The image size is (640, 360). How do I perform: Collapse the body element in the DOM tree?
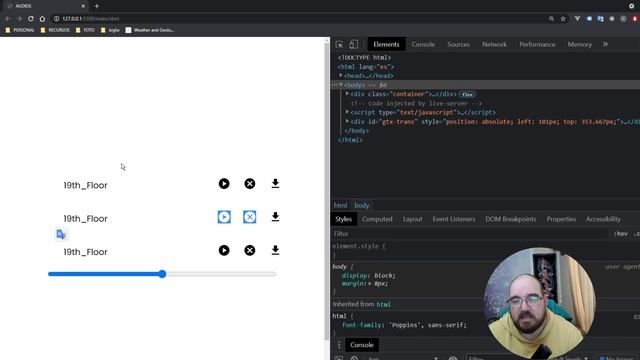pos(341,84)
